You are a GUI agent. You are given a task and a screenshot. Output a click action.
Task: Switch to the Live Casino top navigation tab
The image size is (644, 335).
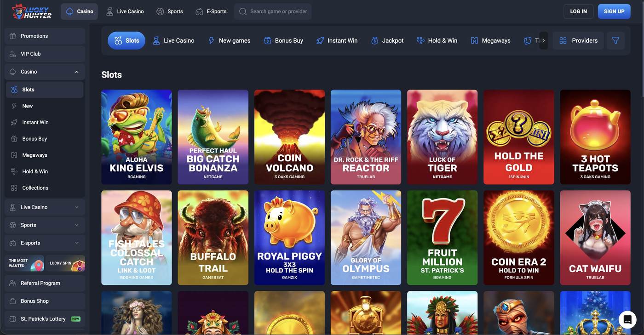click(125, 11)
